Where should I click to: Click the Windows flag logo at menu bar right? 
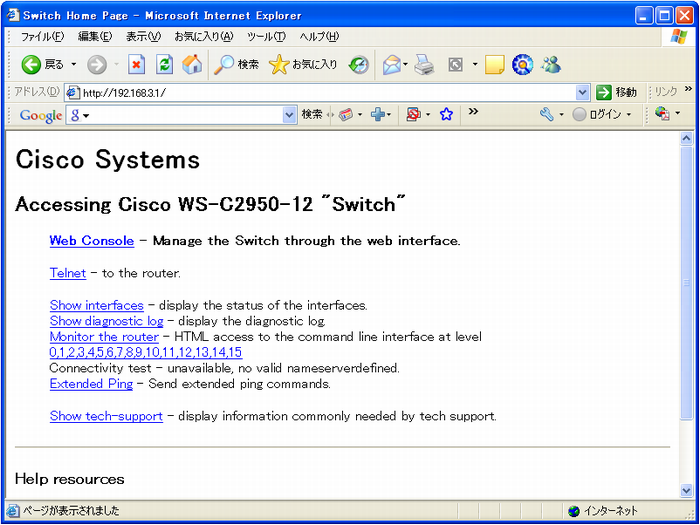point(679,37)
